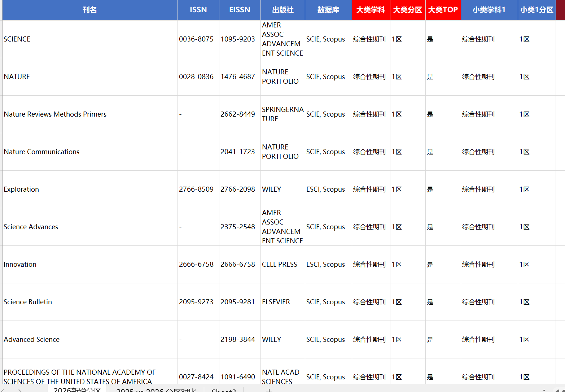This screenshot has width=565, height=392.
Task: Select ISSN value 0028-0836
Action: point(198,77)
